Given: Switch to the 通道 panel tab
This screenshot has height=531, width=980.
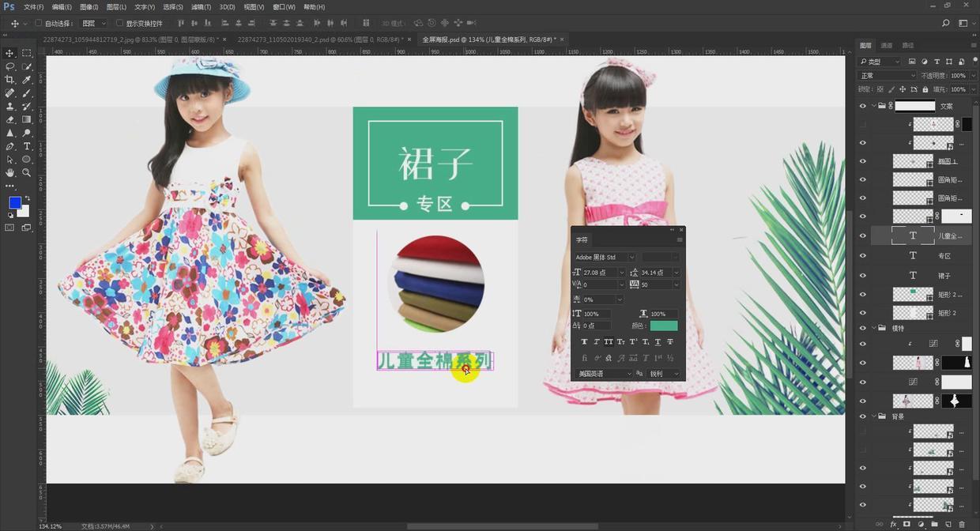Looking at the screenshot, I should 887,46.
